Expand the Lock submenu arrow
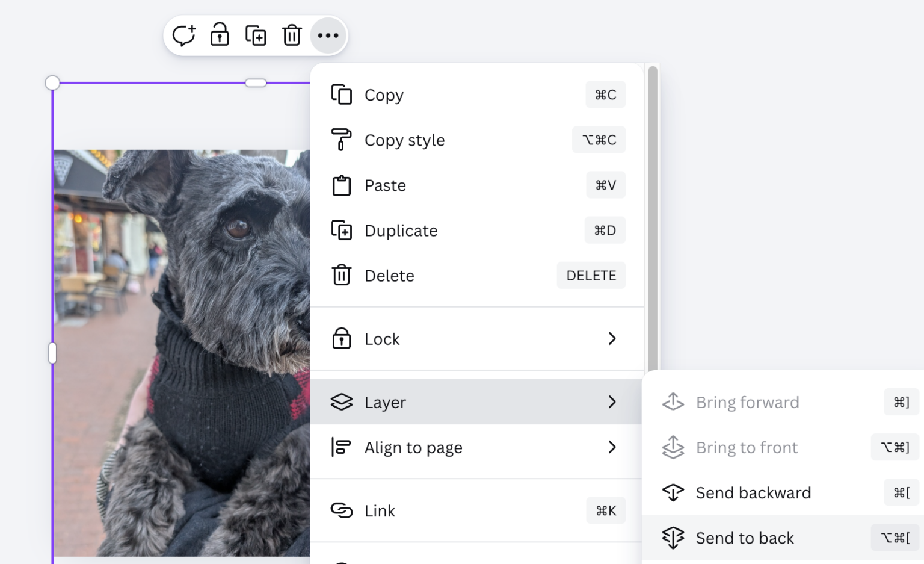 tap(612, 339)
